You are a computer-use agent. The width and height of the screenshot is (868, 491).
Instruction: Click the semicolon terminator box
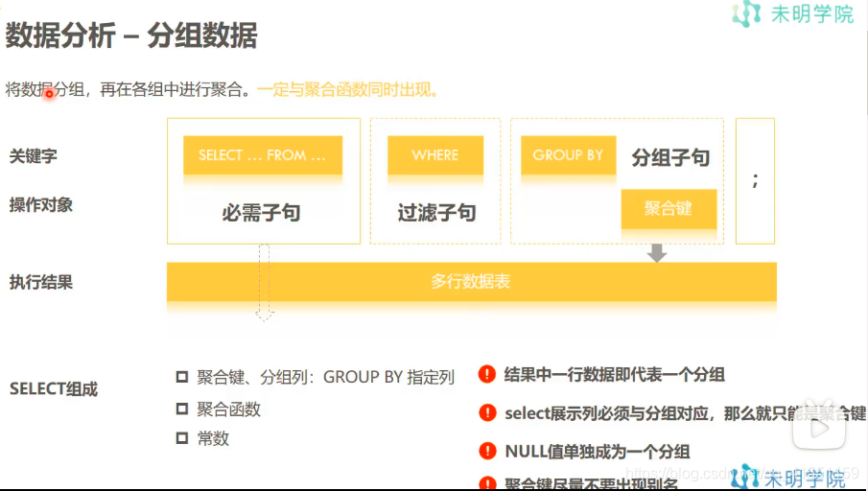pos(755,181)
